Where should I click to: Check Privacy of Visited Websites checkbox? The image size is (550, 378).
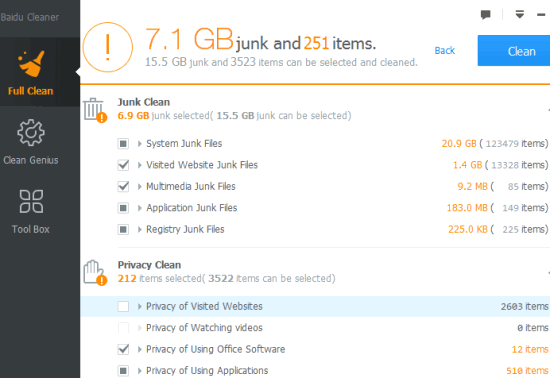123,306
